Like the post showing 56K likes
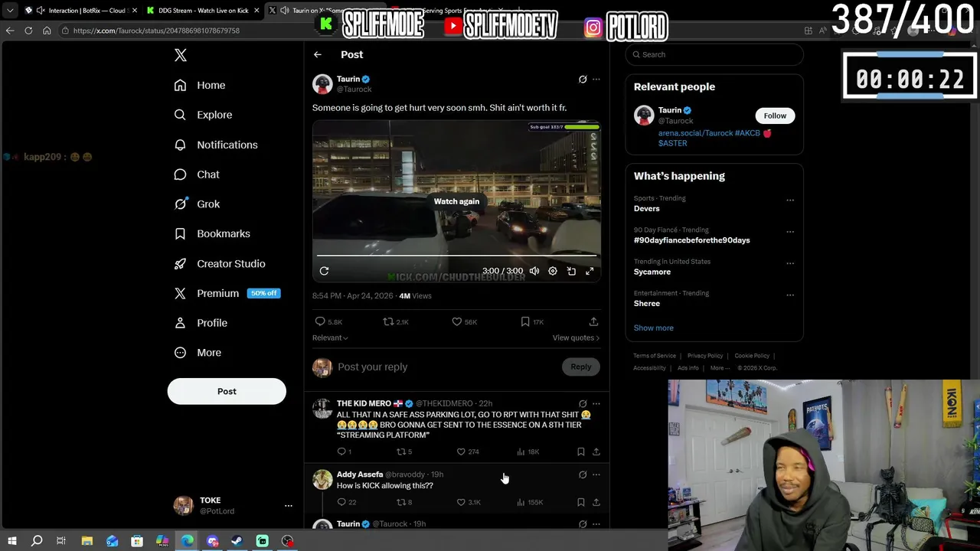 coord(457,321)
